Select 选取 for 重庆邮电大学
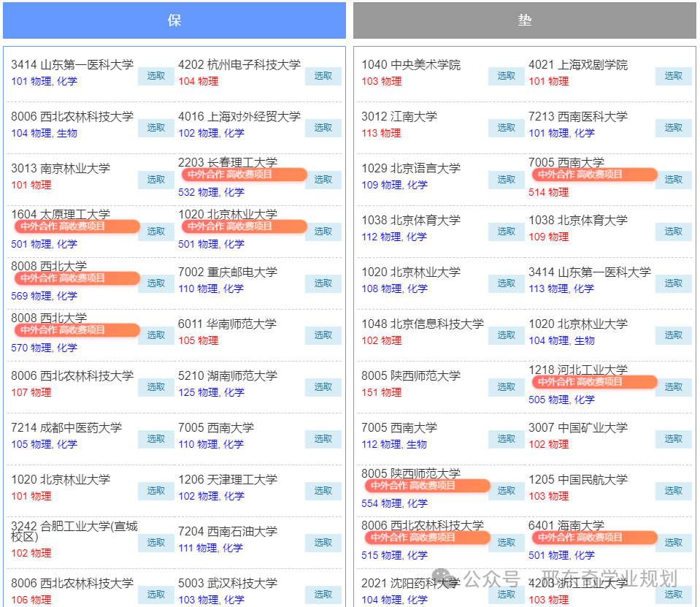This screenshot has height=607, width=700. tap(323, 283)
